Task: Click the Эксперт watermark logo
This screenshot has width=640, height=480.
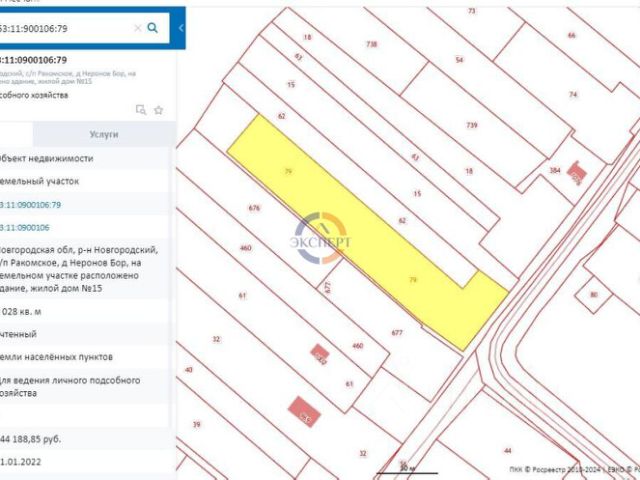Action: (320, 238)
